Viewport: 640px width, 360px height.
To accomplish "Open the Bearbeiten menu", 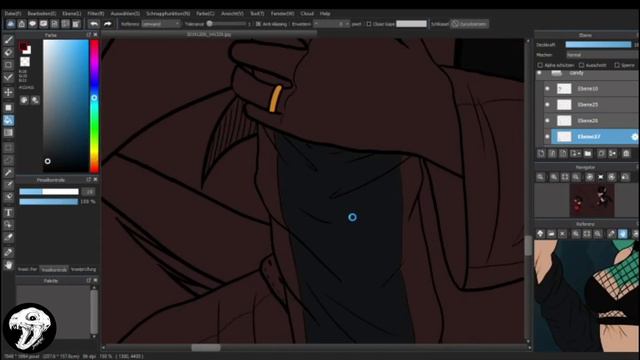I will (x=42, y=13).
